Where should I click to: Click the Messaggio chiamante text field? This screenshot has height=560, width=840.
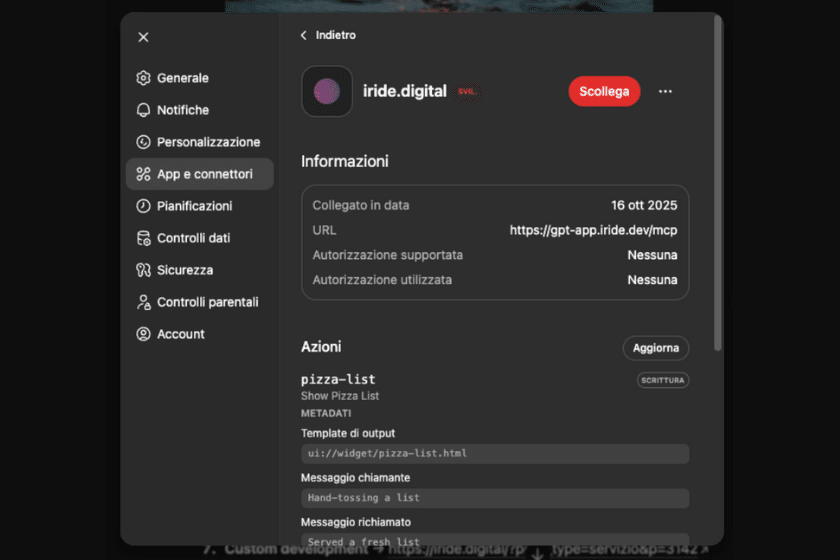point(494,498)
